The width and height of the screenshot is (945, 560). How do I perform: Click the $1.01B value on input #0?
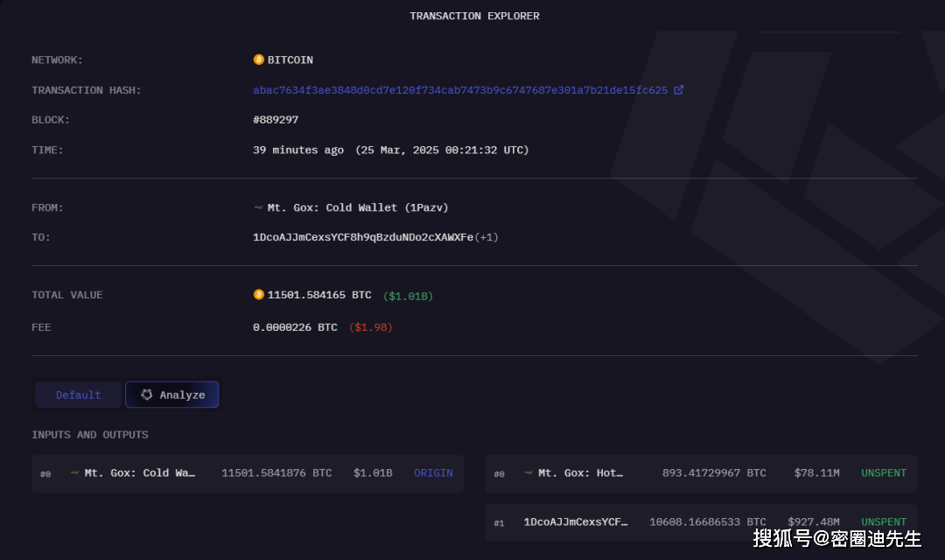(x=373, y=472)
